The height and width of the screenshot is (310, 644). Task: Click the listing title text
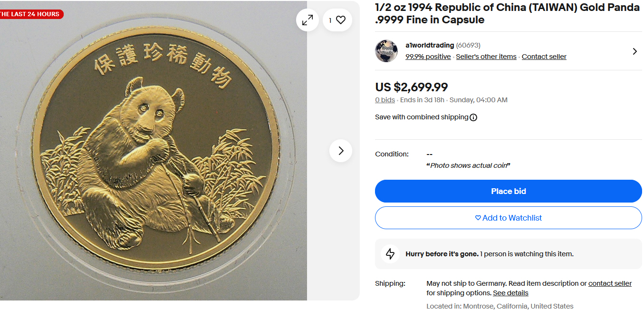coord(507,14)
